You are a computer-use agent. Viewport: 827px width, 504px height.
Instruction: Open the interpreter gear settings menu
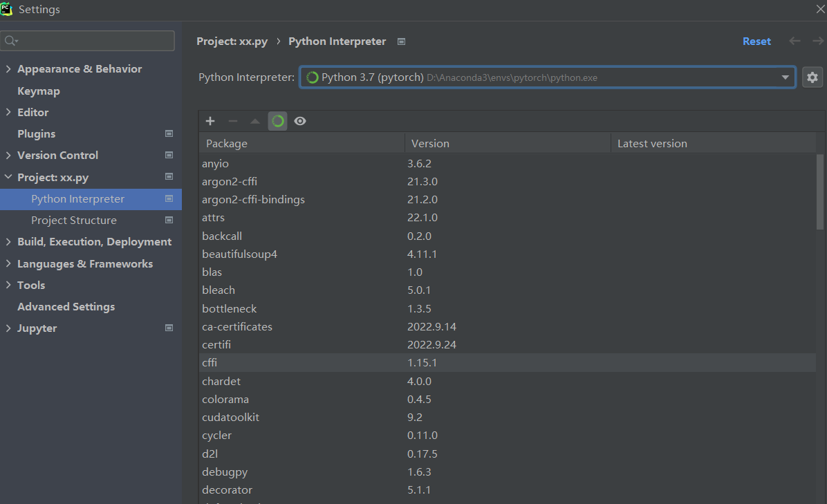tap(812, 77)
